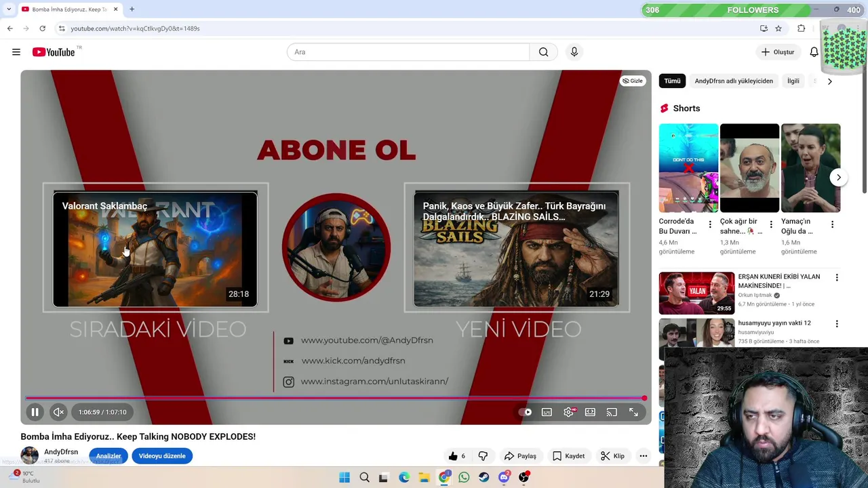
Task: Select AndyDfrsn adlı yükleyiciden chip
Action: click(x=734, y=81)
